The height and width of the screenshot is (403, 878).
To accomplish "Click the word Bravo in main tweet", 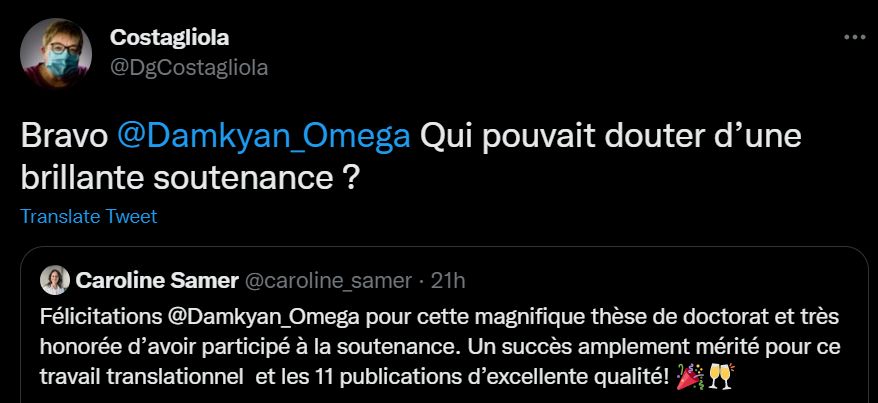I will click(64, 138).
